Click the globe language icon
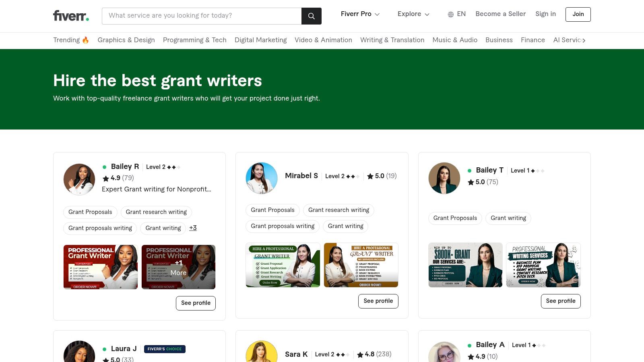This screenshot has width=644, height=362. pyautogui.click(x=451, y=14)
